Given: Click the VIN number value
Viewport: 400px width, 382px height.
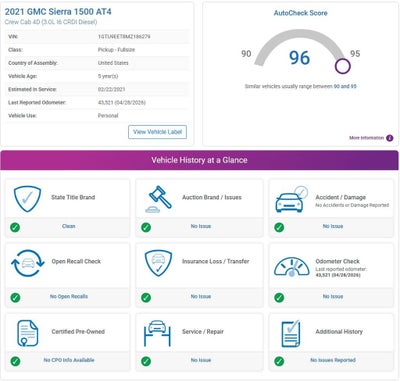Looking at the screenshot, I should 124,36.
